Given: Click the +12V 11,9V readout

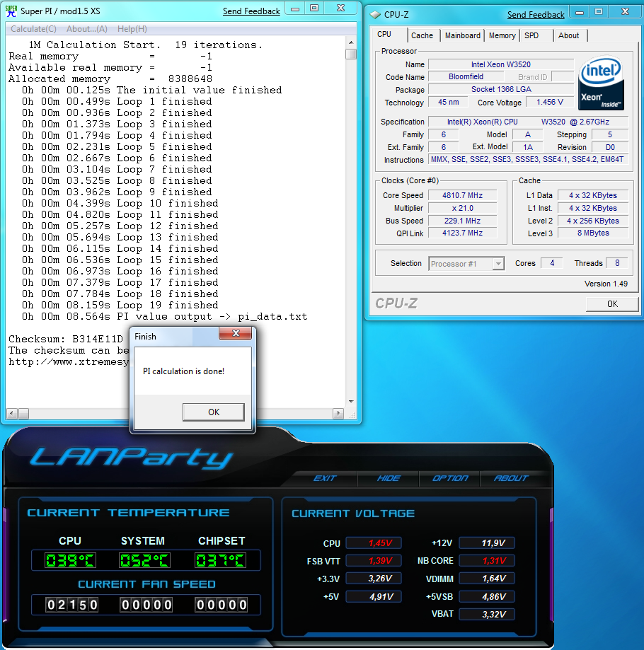Looking at the screenshot, I should coord(488,543).
